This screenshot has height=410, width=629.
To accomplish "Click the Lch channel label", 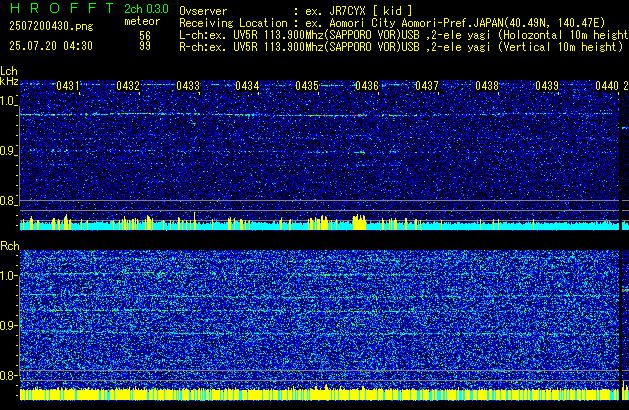I will pyautogui.click(x=9, y=71).
